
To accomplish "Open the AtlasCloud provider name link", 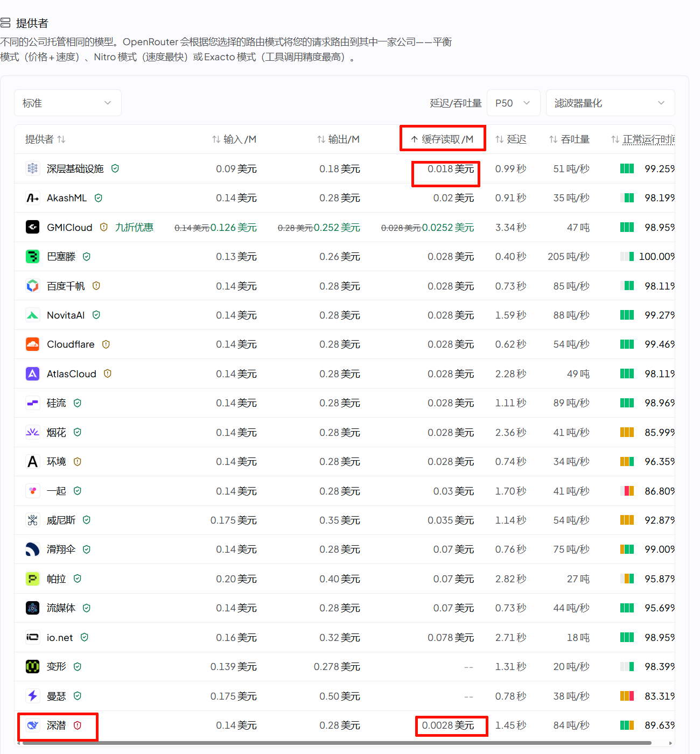I will [x=72, y=374].
